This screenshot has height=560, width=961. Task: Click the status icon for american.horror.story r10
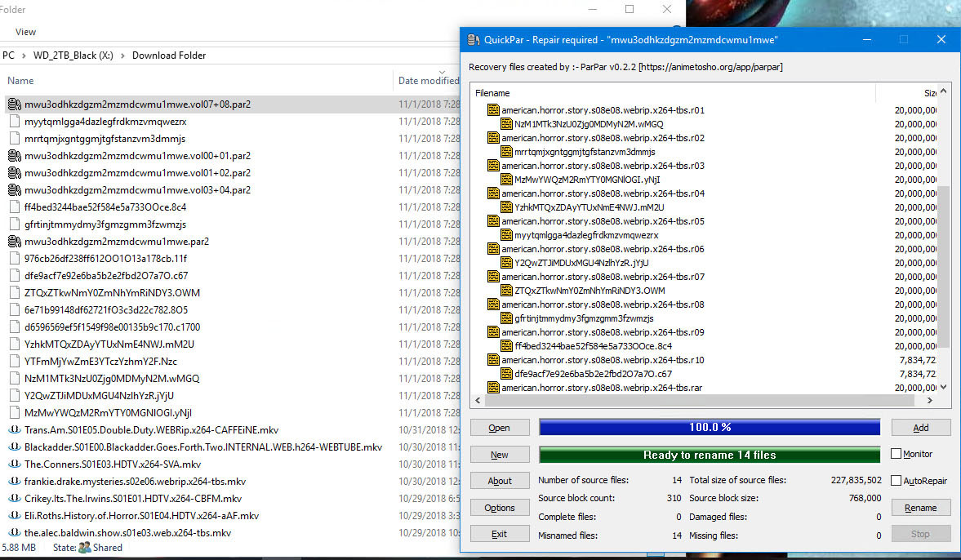point(492,360)
